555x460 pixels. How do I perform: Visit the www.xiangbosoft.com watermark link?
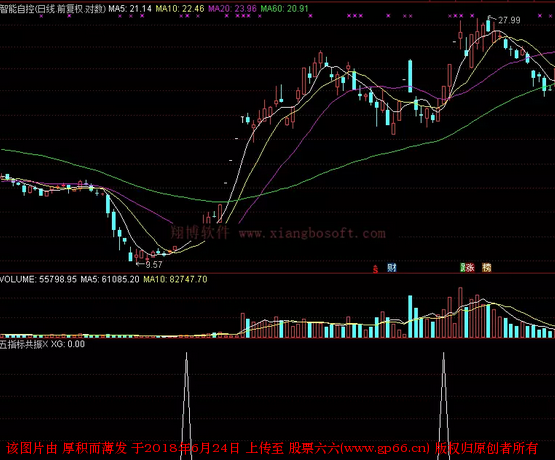coord(312,233)
